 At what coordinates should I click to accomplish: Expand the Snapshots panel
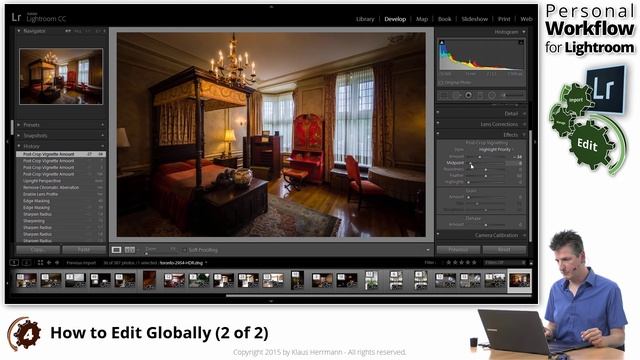point(19,136)
